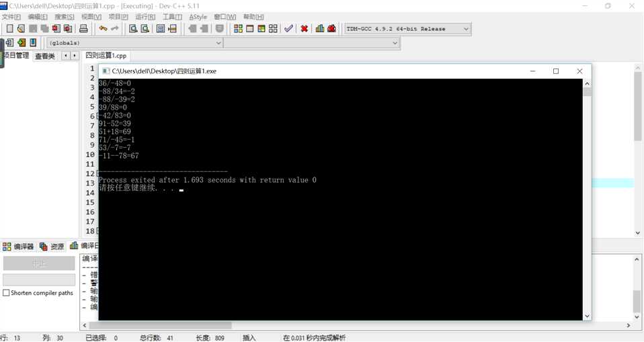This screenshot has width=644, height=342.
Task: Open the 搜索 menu
Action: 65,17
